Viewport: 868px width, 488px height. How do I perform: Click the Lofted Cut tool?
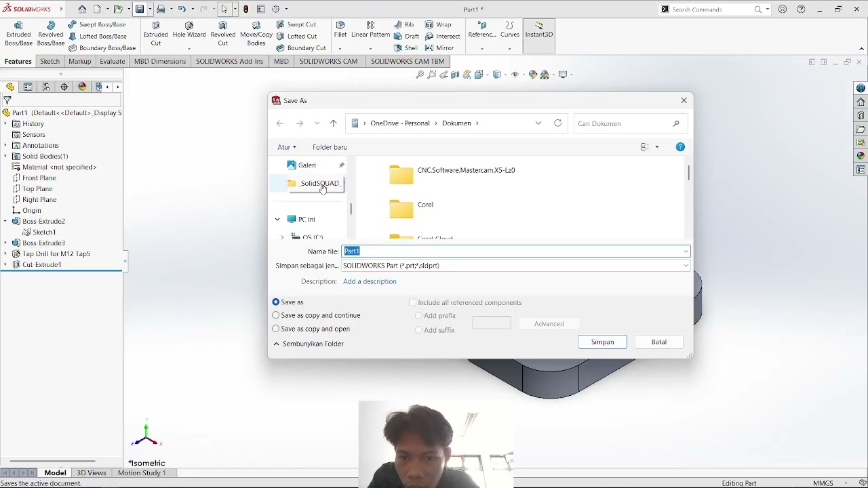pyautogui.click(x=296, y=37)
